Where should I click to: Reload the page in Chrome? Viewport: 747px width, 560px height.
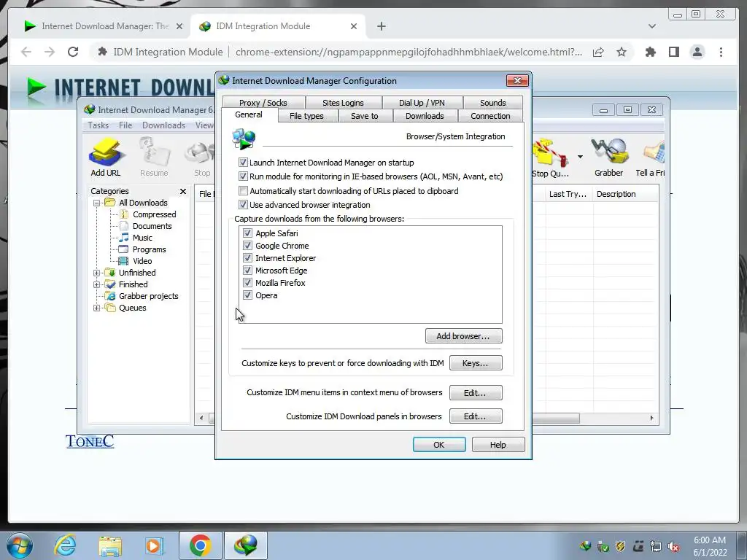coord(73,52)
